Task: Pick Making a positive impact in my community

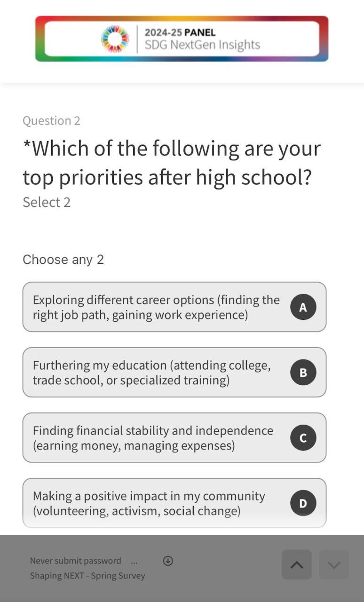Action: [149, 503]
